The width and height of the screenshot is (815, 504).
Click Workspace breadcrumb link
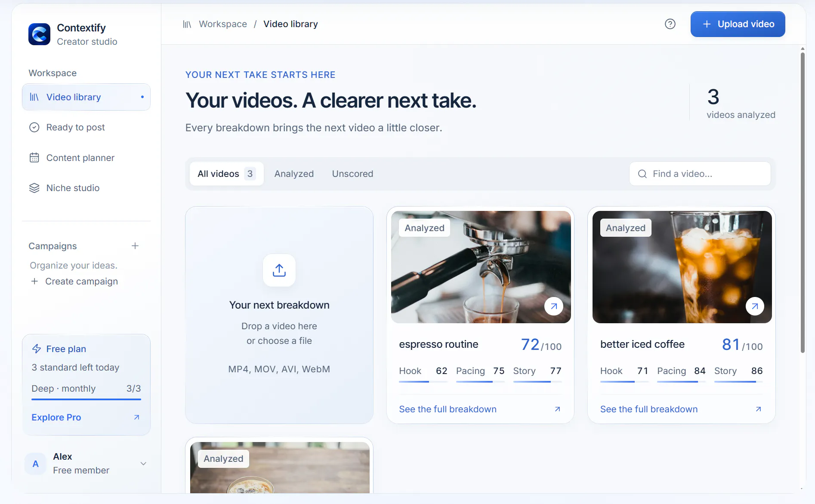coord(223,24)
